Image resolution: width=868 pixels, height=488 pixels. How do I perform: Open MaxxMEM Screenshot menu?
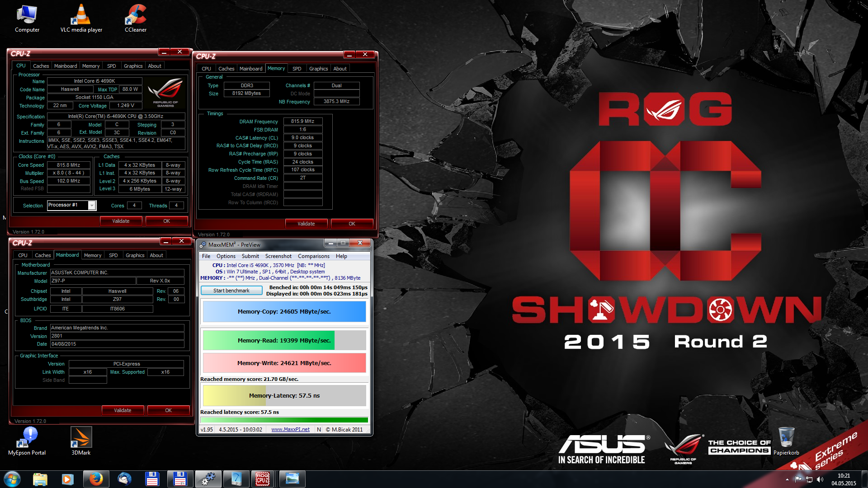pos(278,256)
